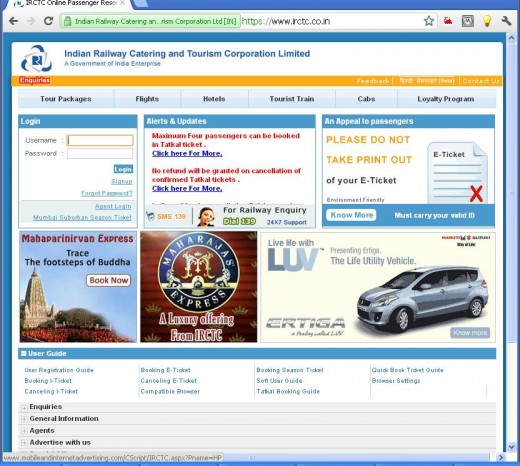520x466 pixels.
Task: Open the Feedback link
Action: (x=373, y=81)
